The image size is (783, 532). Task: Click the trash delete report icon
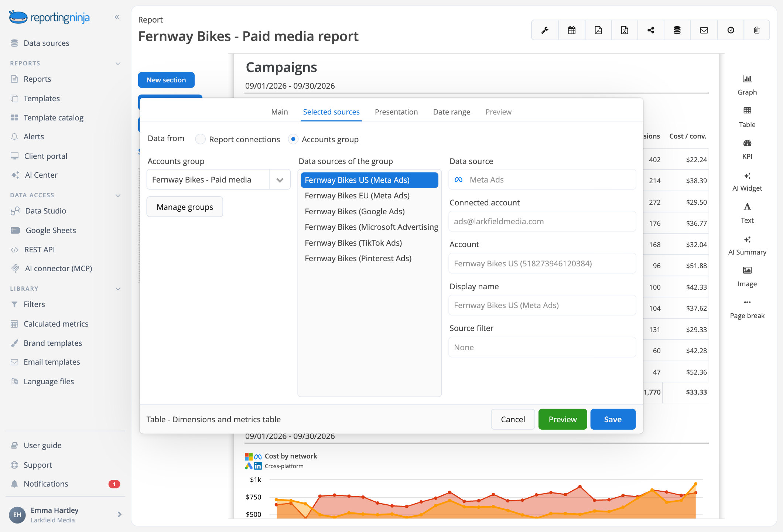pos(757,30)
